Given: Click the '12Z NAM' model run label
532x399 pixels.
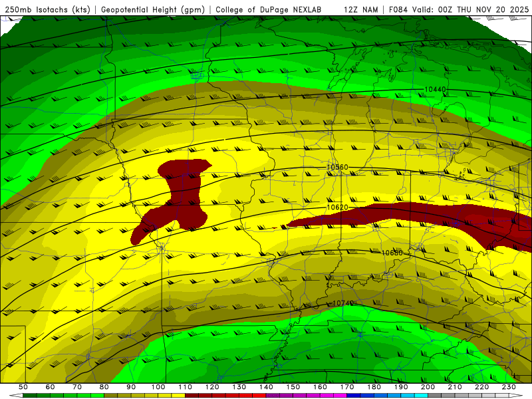Looking at the screenshot, I should pyautogui.click(x=361, y=10).
